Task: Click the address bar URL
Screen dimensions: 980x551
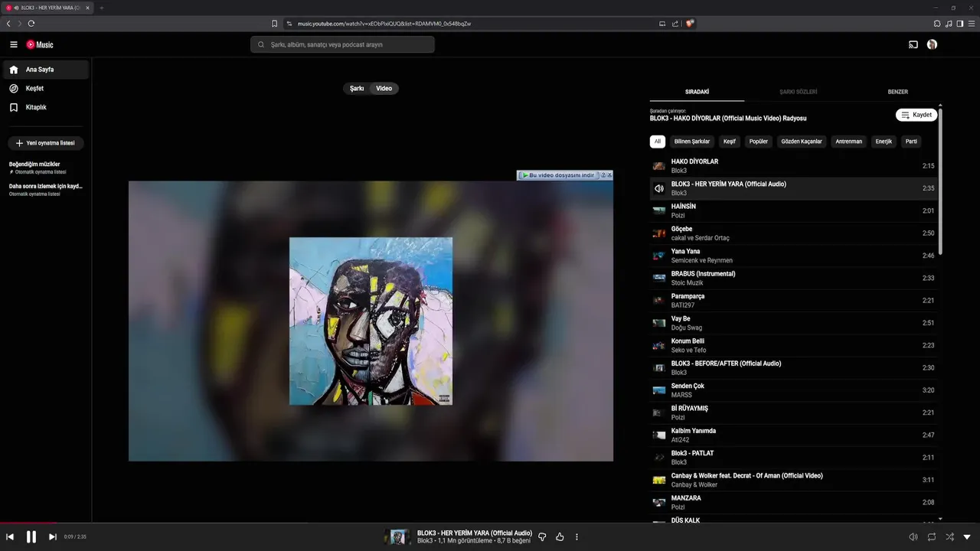Action: point(384,24)
